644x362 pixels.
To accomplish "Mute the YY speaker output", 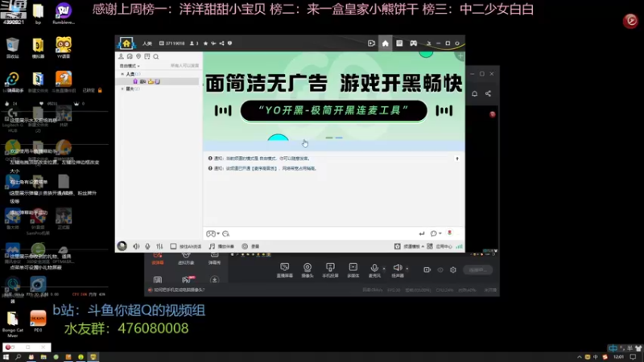I will pos(136,246).
